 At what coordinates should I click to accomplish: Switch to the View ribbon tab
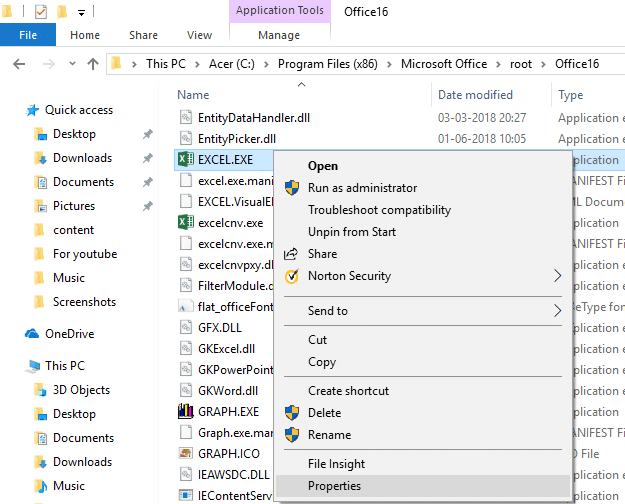(x=199, y=35)
